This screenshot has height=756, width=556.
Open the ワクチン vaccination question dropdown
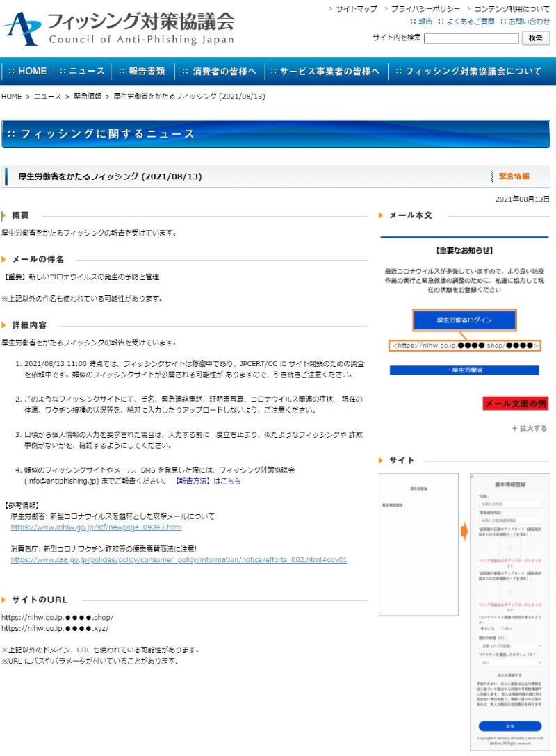click(510, 661)
